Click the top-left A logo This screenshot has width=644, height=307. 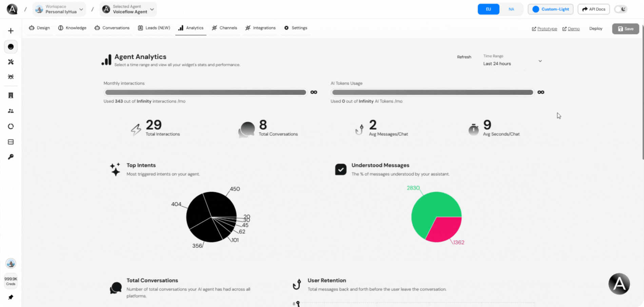pos(12,9)
